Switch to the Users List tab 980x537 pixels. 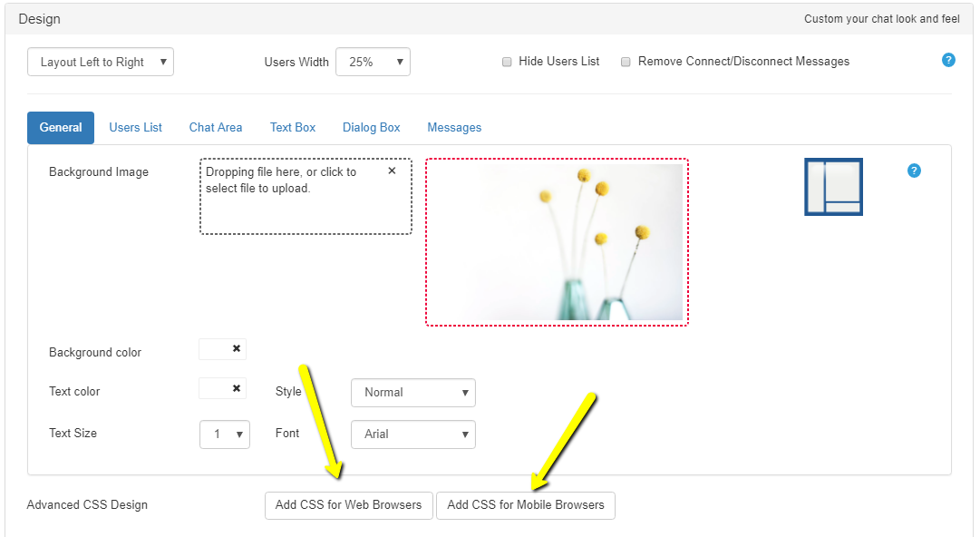[136, 128]
